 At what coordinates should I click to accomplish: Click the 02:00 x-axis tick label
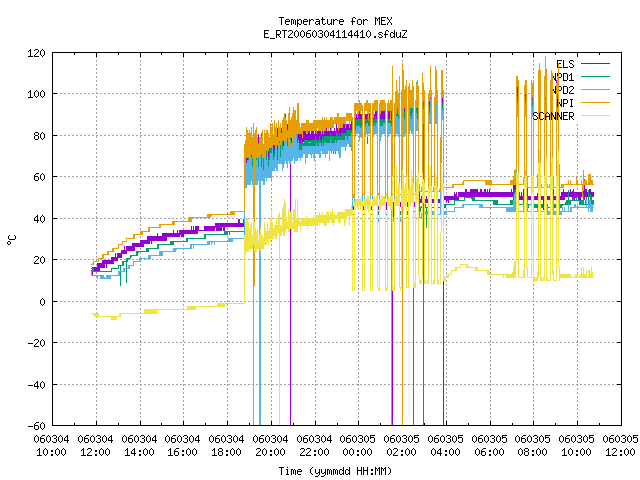tap(402, 446)
